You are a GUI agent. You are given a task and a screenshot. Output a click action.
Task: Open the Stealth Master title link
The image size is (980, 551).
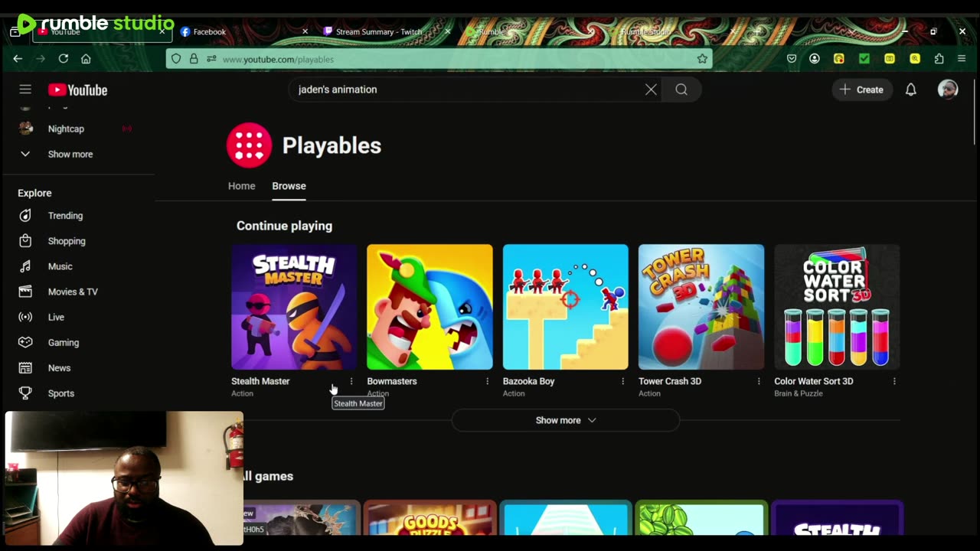(260, 381)
